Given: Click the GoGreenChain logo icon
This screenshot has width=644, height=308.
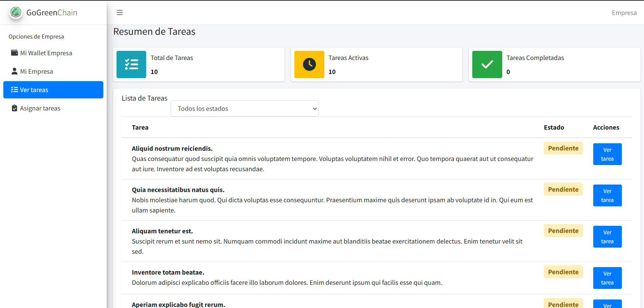Looking at the screenshot, I should (x=16, y=13).
